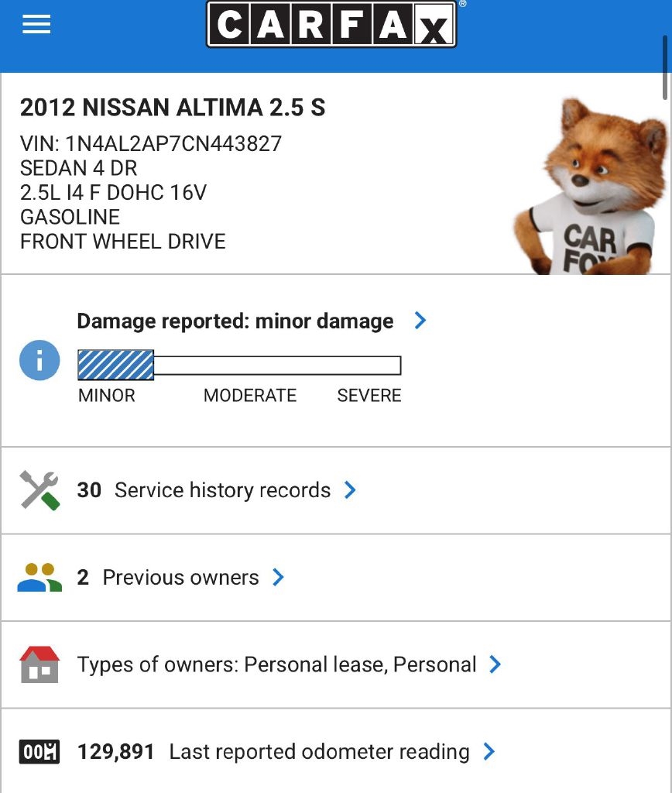Image resolution: width=672 pixels, height=793 pixels.
Task: Open '30 Service history records' row
Action: 204,490
